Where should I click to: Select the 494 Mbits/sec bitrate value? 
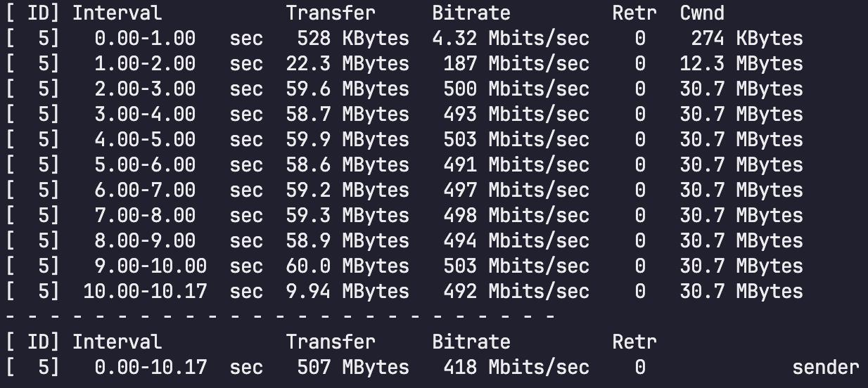pyautogui.click(x=516, y=240)
